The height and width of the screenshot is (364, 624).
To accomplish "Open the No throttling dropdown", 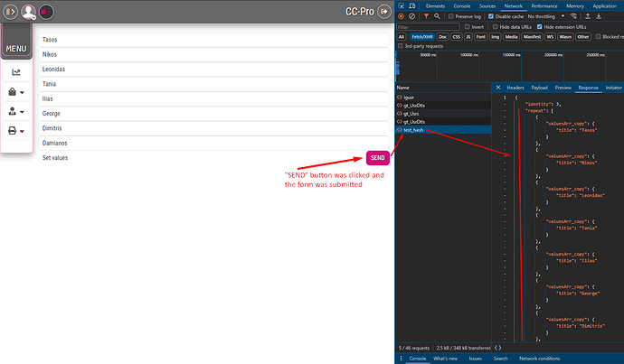I will pyautogui.click(x=546, y=16).
